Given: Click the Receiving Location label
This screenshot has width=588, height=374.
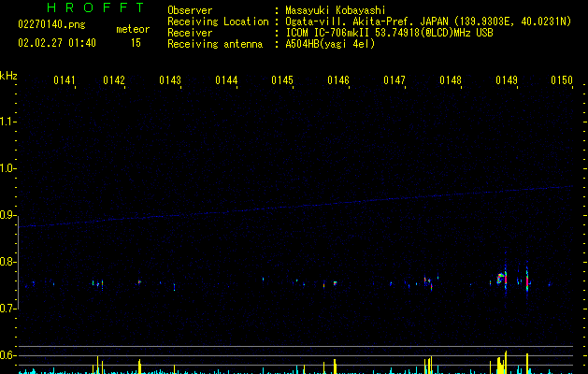Looking at the screenshot, I should pos(218,22).
